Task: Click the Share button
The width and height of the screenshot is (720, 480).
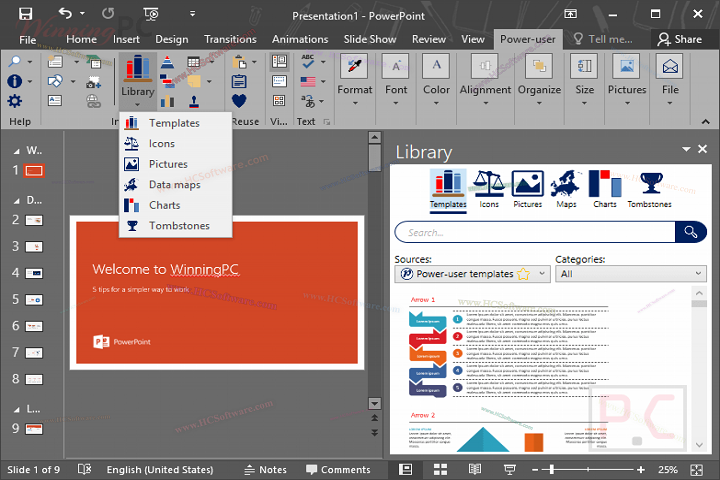Action: (680, 40)
